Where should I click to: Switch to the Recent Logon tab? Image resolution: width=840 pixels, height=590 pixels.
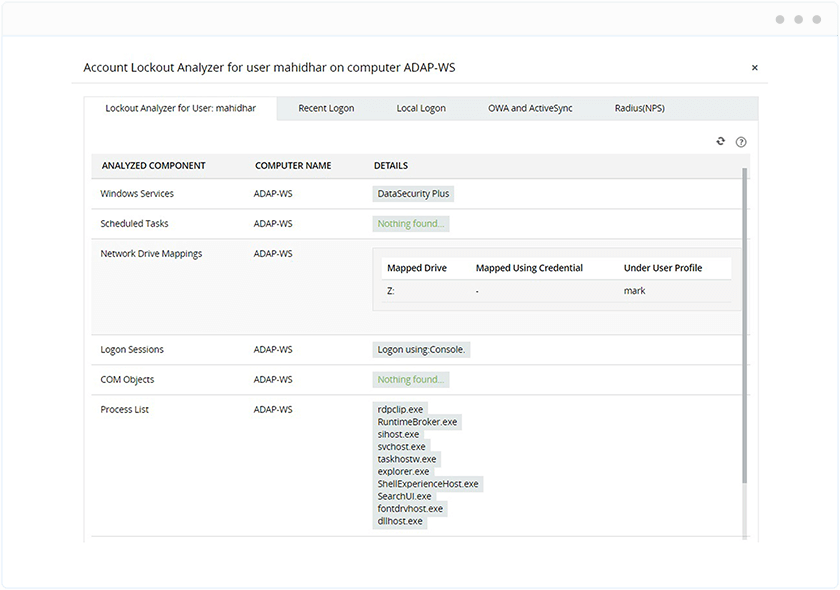coord(326,108)
